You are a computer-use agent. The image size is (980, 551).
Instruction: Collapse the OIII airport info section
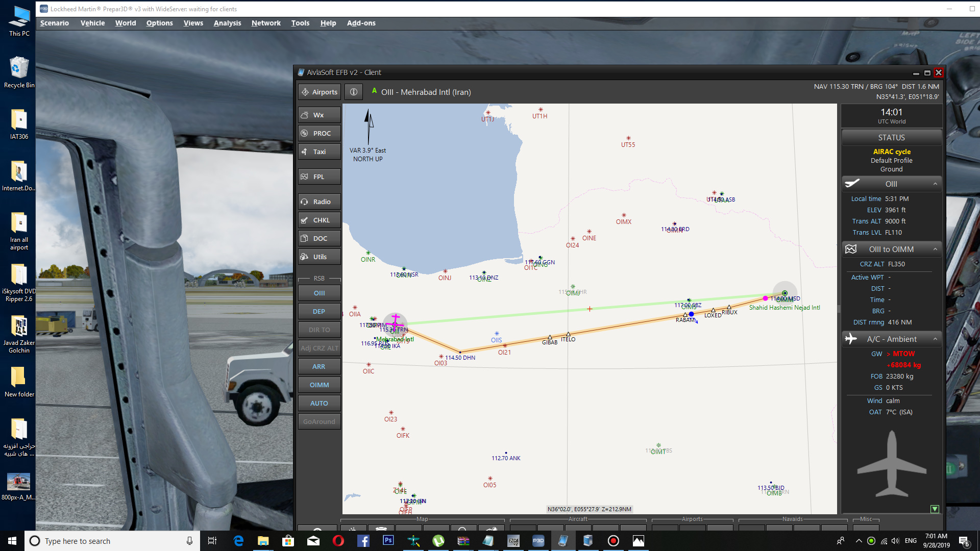coord(935,184)
